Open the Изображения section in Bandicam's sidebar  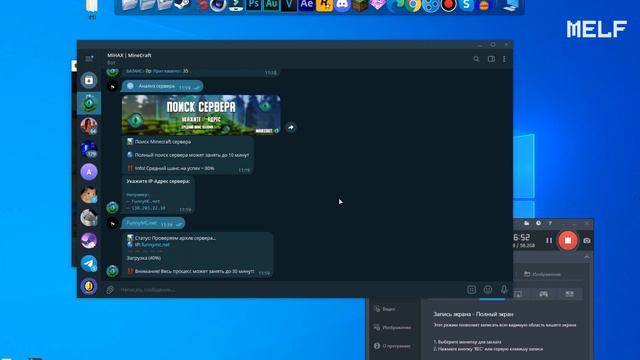392,327
